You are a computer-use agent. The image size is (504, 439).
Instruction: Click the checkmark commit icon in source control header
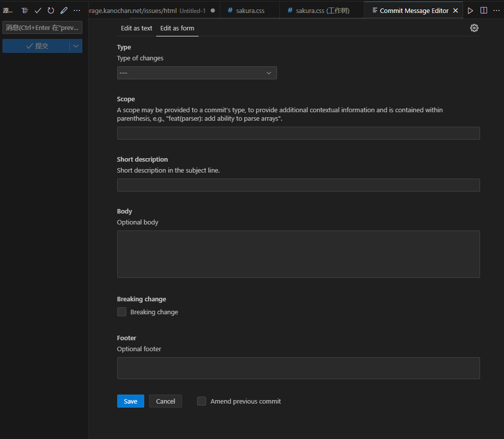pos(38,10)
